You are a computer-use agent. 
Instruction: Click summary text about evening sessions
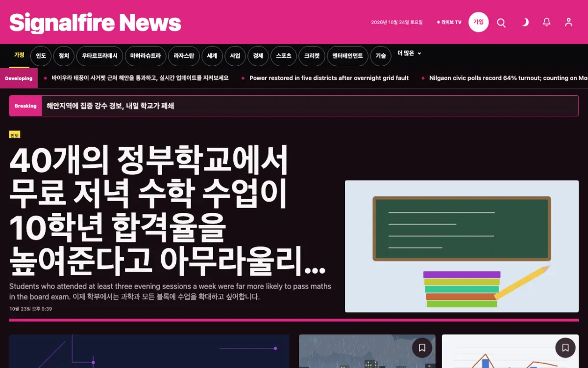[x=170, y=291]
